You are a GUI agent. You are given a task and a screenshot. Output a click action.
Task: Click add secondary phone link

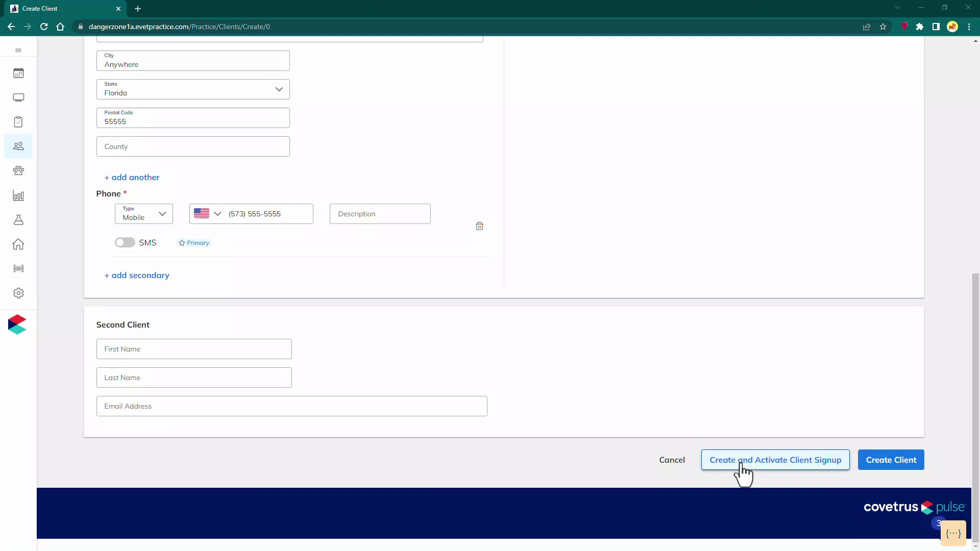(x=137, y=274)
